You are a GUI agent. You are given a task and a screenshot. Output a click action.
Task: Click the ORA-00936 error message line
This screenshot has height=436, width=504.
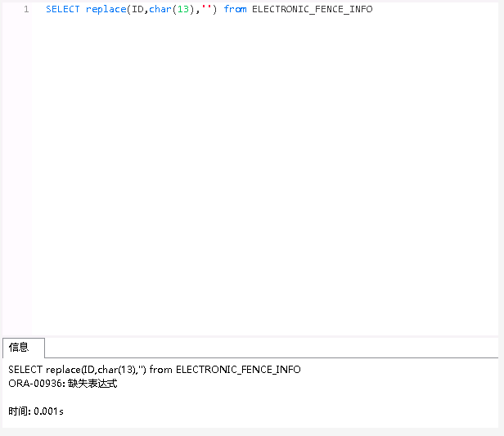[x=63, y=384]
